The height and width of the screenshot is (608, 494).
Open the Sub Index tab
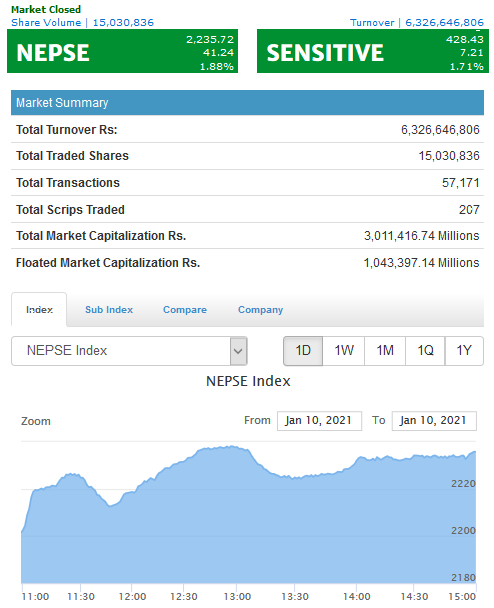[109, 310]
